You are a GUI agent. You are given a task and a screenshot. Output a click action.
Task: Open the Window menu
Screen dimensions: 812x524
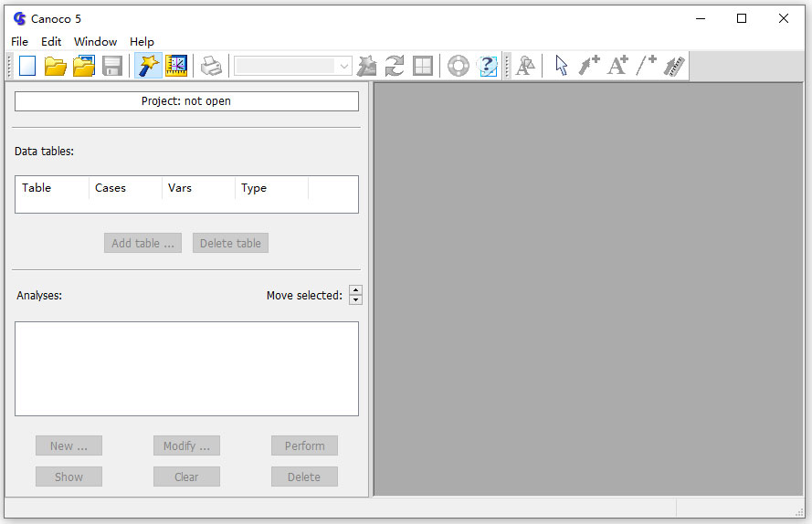tap(95, 41)
